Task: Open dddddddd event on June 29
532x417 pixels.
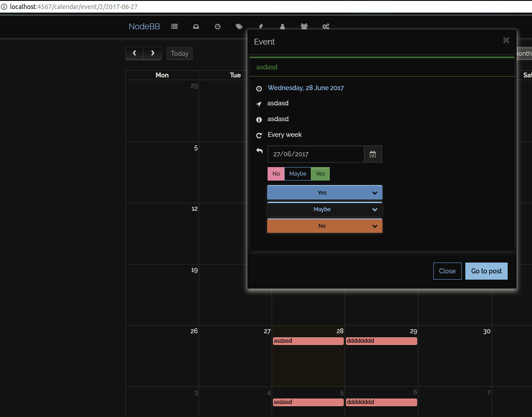Action: click(x=382, y=341)
